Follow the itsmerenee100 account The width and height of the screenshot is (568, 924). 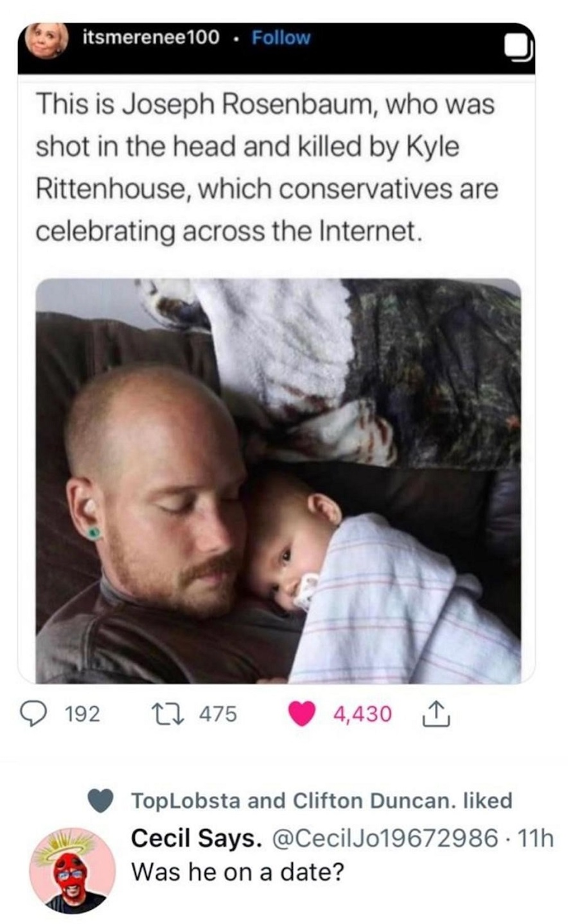pyautogui.click(x=281, y=38)
